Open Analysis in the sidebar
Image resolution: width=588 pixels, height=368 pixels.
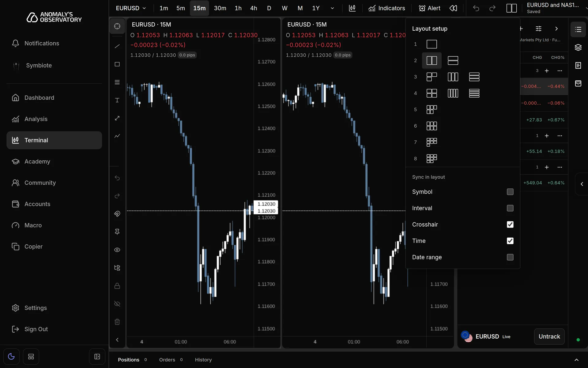click(x=54, y=119)
